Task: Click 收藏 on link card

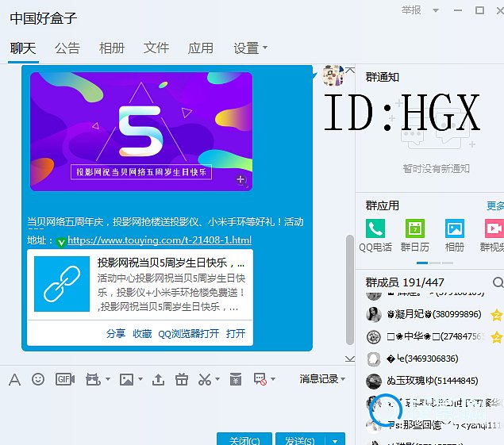Action: coord(142,333)
